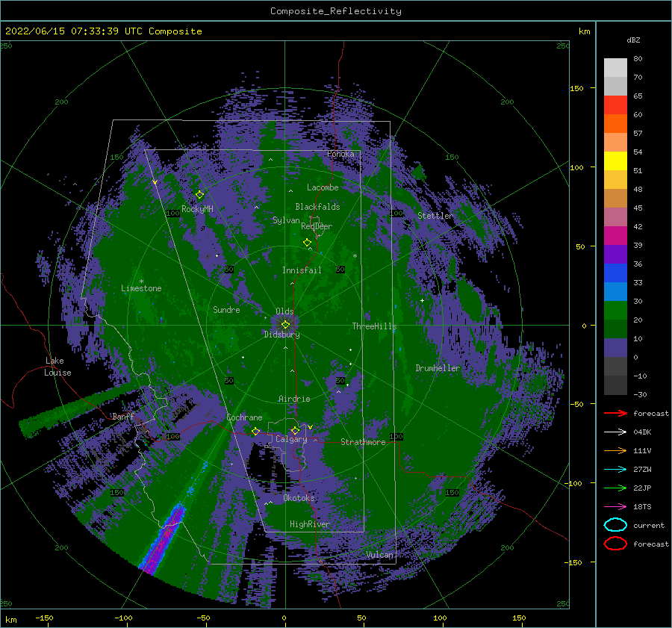This screenshot has height=628, width=672.
Task: Click the Blackfalds label
Action: pyautogui.click(x=317, y=207)
